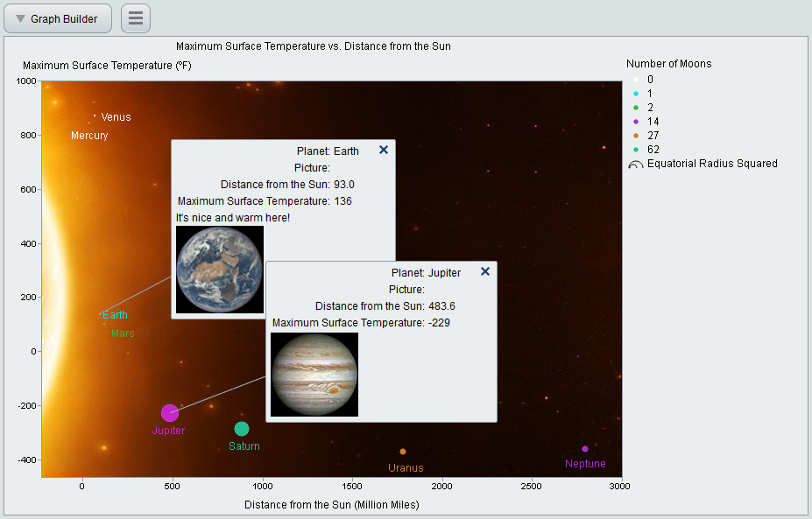This screenshot has width=812, height=519.
Task: Click the Equatorial Radius Squared size icon
Action: (635, 165)
